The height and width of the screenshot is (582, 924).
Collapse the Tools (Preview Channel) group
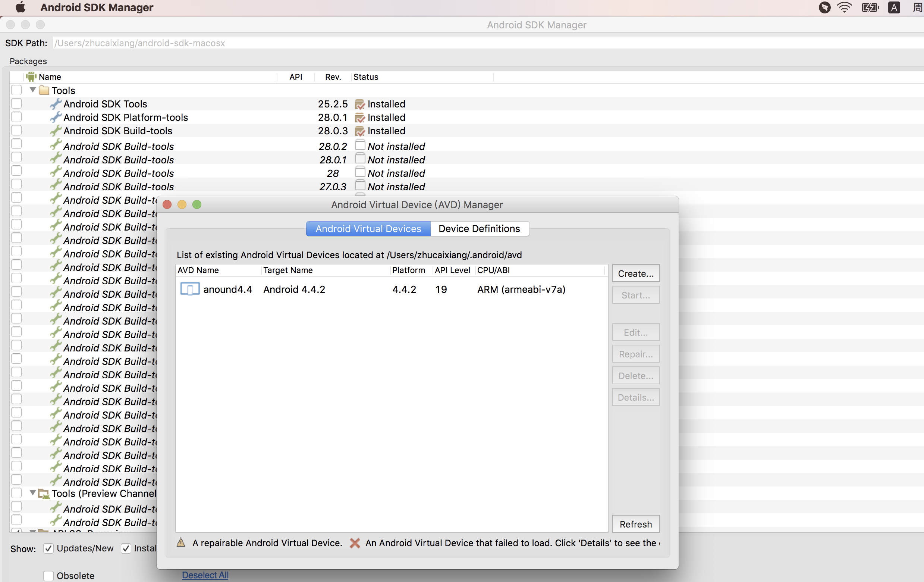[32, 492]
